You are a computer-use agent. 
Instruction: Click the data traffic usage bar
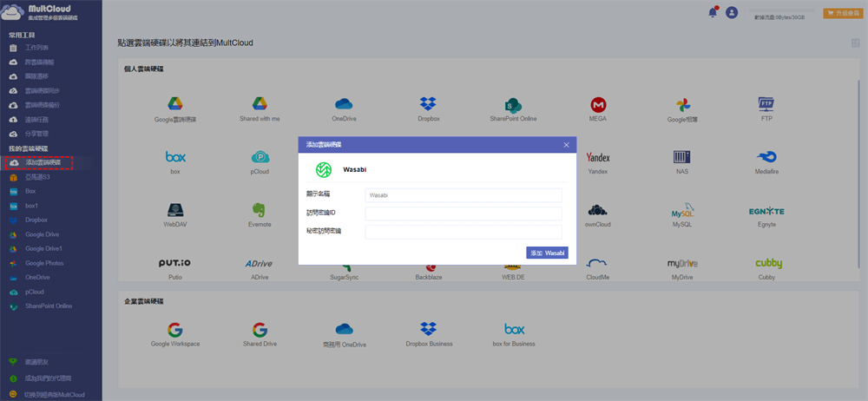(x=779, y=10)
